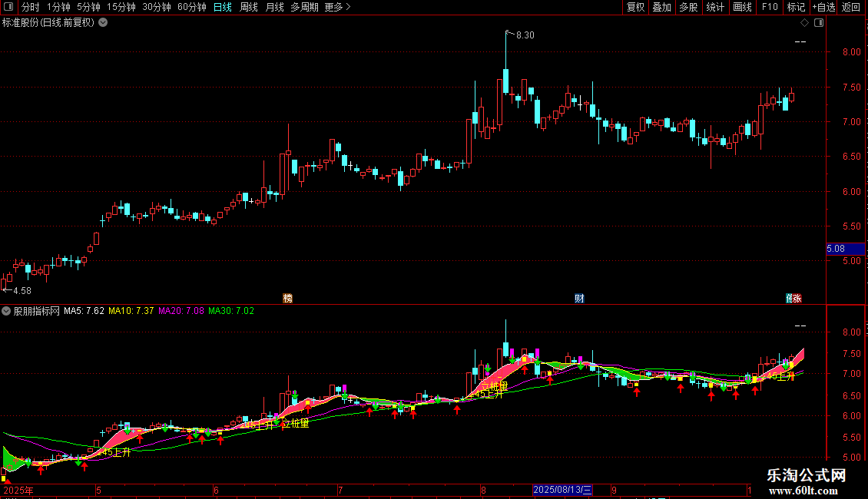Switch to the 60分钟 period tab
Screen dimensions: 868x499
(x=191, y=7)
